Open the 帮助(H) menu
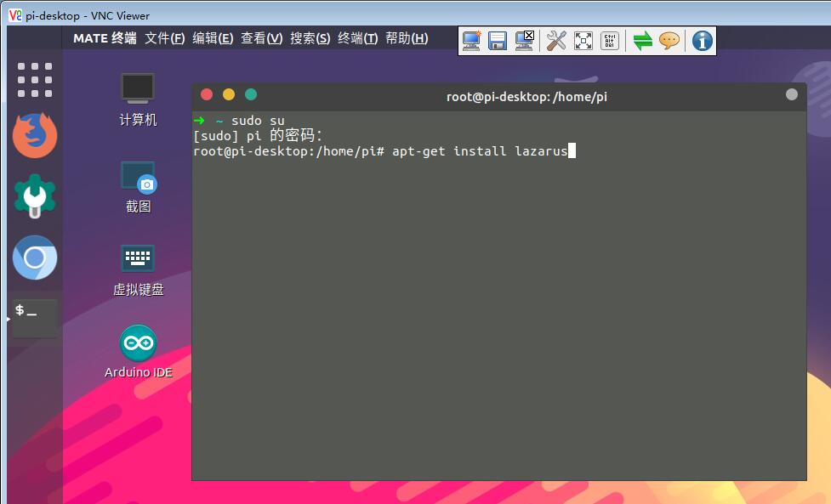The width and height of the screenshot is (831, 504). (x=407, y=38)
